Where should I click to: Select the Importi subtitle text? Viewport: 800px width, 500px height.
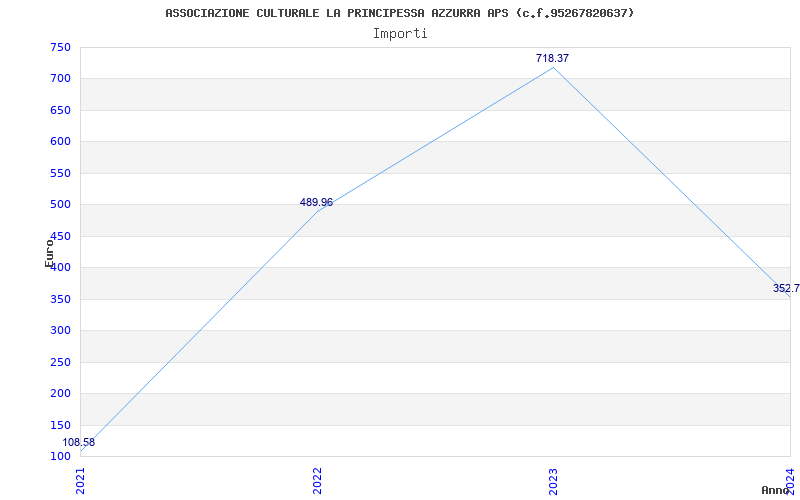400,34
